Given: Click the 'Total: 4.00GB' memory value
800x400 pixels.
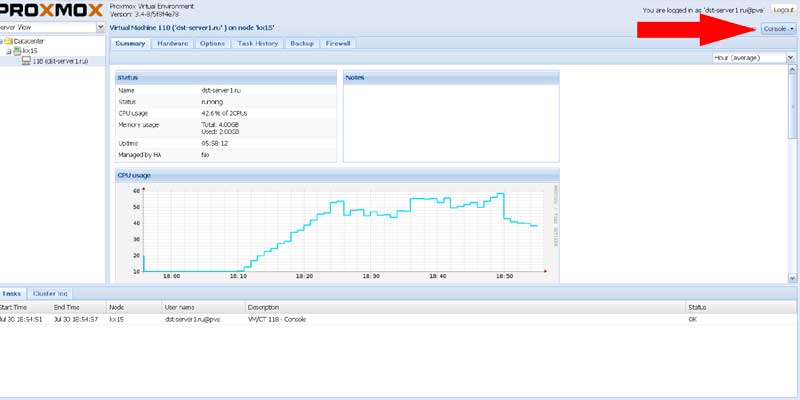Looking at the screenshot, I should [220, 125].
